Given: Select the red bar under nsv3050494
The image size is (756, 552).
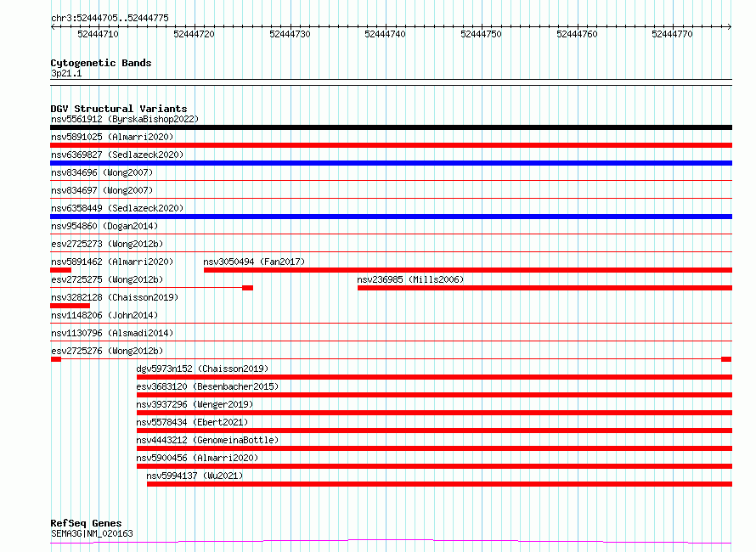Looking at the screenshot, I should pyautogui.click(x=468, y=270).
